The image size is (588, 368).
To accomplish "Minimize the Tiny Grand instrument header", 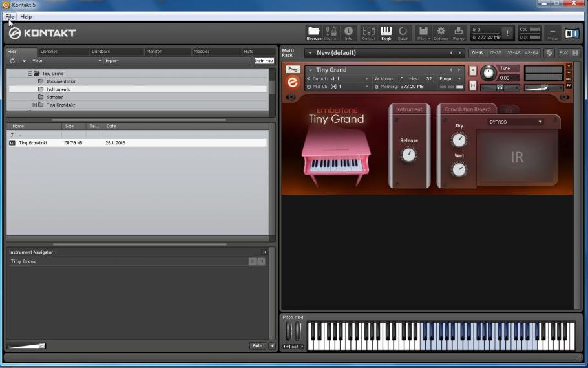I will coord(569,73).
